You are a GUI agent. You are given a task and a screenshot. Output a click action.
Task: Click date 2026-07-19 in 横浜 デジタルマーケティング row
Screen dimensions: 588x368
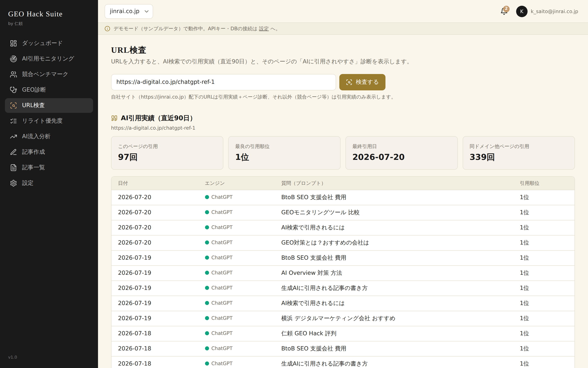[x=135, y=318]
